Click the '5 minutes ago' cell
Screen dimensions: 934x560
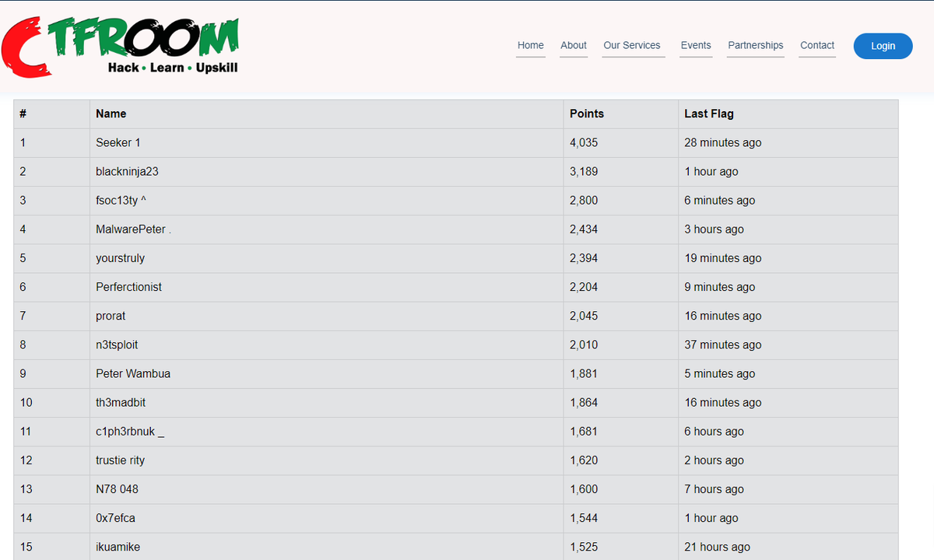pos(788,373)
